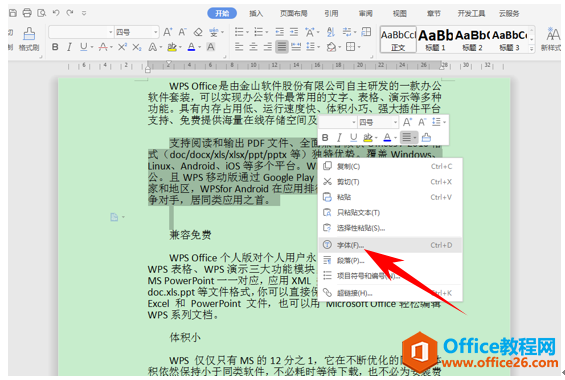
Task: Apply text effects (outlined A) in ribbon
Action: pos(152,47)
